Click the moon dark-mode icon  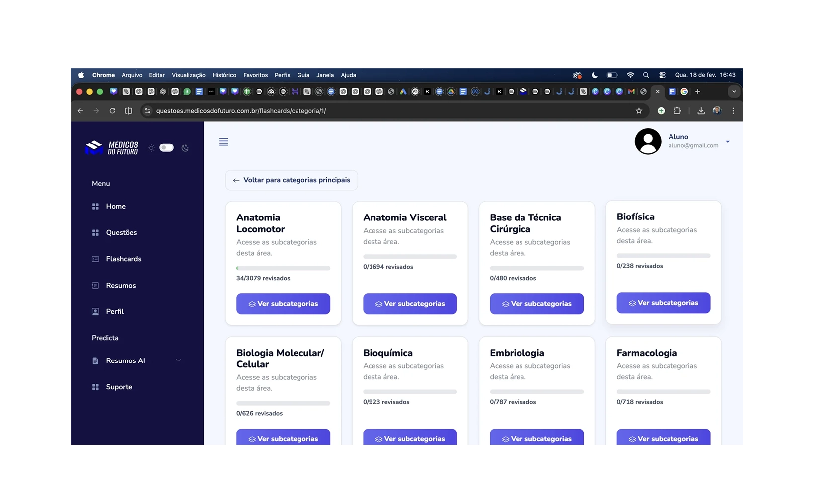[185, 148]
